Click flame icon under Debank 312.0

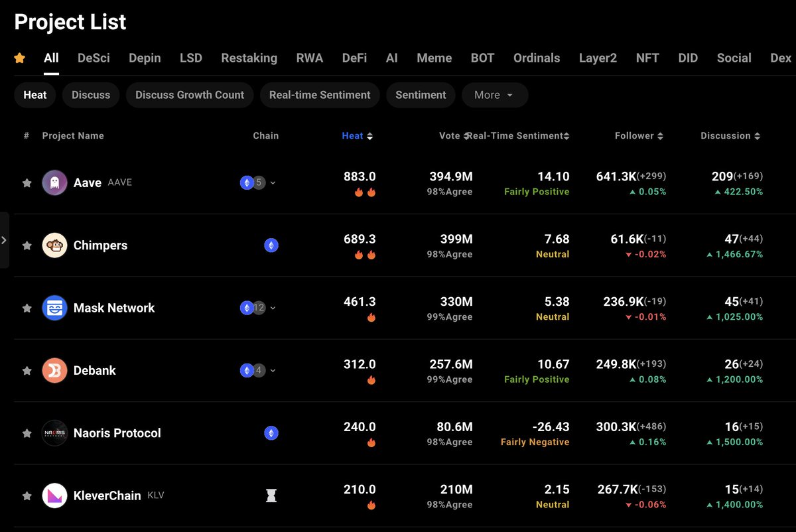371,380
